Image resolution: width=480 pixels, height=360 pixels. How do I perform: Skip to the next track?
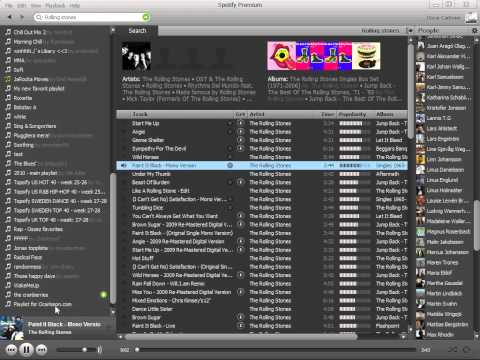[41, 350]
